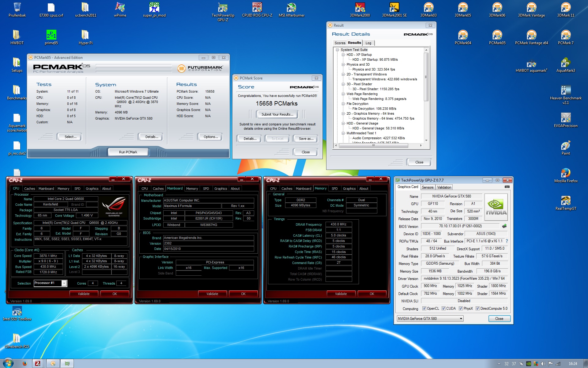
Task: Launch MSI Afterburner desktop icon
Action: point(291,9)
